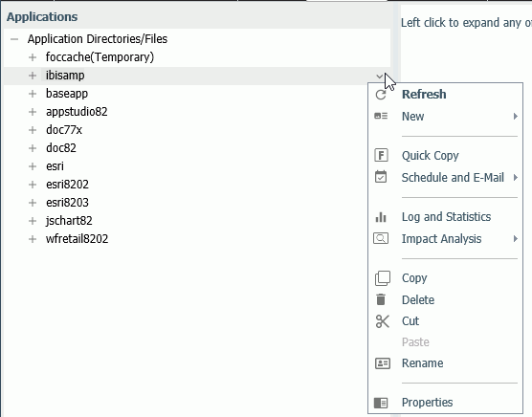Select the foccache(Temporary) tree item
The width and height of the screenshot is (532, 417).
[x=100, y=57]
